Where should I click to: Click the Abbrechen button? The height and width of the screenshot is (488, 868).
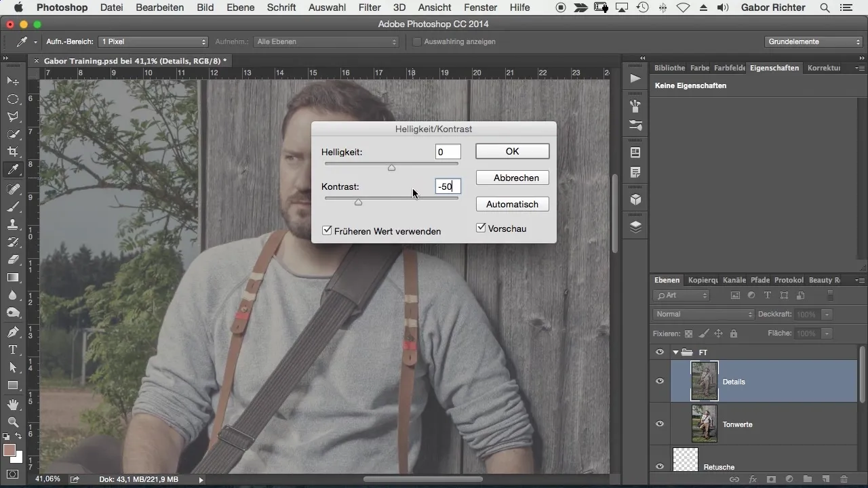[x=512, y=178]
